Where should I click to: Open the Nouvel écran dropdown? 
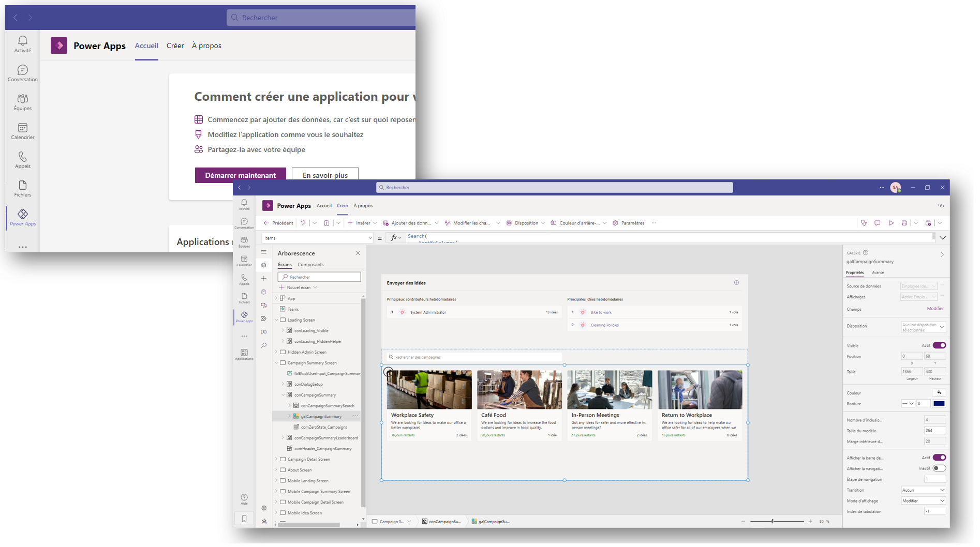click(299, 287)
